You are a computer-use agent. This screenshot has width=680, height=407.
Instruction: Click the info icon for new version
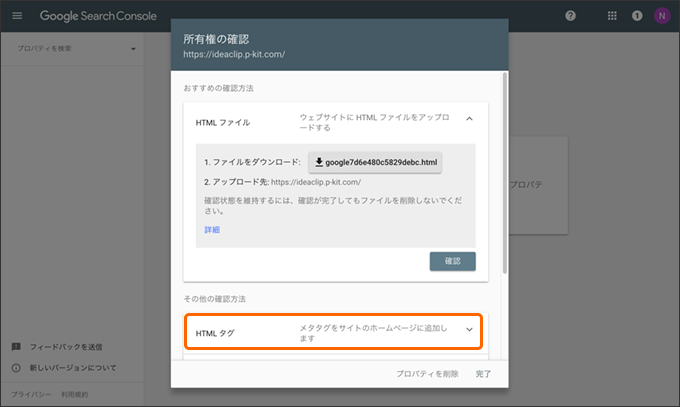[16, 368]
